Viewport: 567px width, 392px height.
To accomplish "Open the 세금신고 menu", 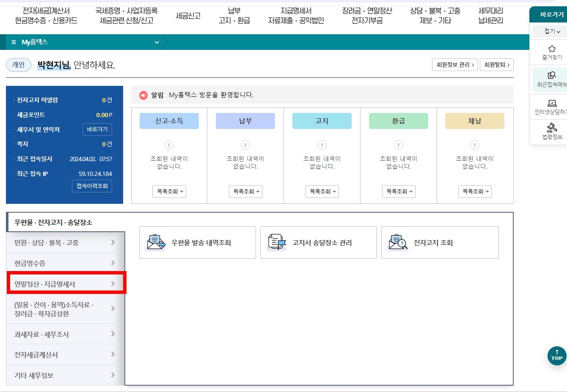I will click(187, 14).
